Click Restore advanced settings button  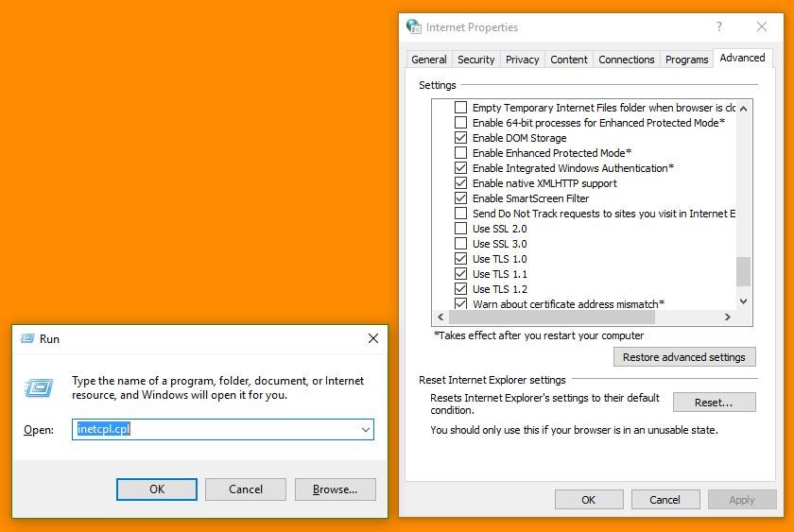[x=684, y=357]
